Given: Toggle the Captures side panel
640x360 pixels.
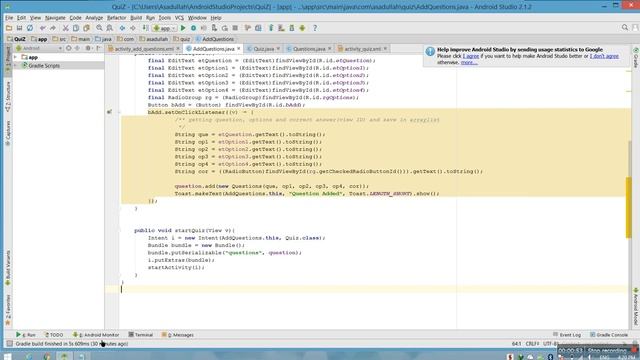Looking at the screenshot, I should point(8,133).
